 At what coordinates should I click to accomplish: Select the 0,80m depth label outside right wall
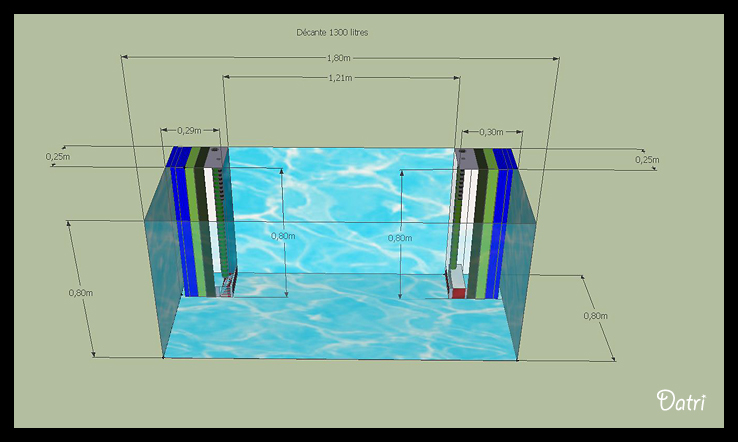(x=595, y=316)
